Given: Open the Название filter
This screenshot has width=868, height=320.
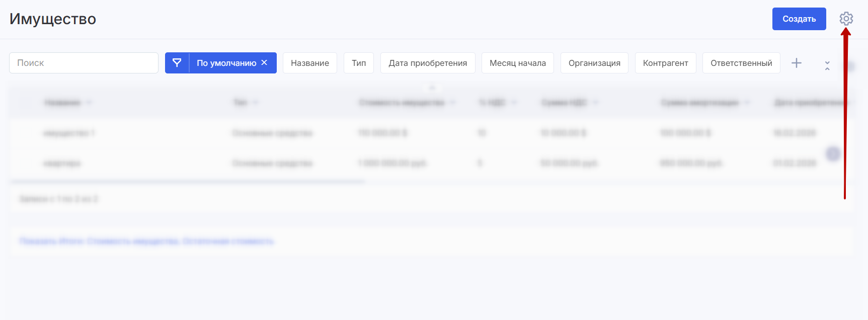Looking at the screenshot, I should point(309,63).
